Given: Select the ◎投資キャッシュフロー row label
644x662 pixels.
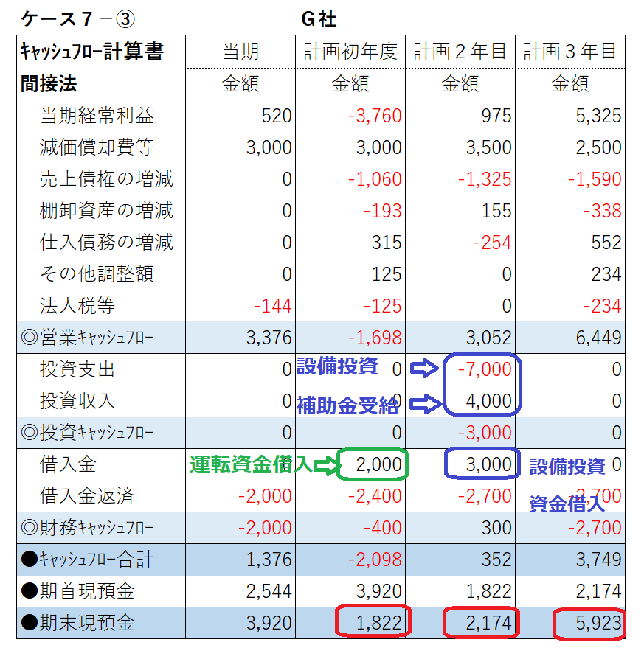Looking at the screenshot, I should click(x=88, y=433).
